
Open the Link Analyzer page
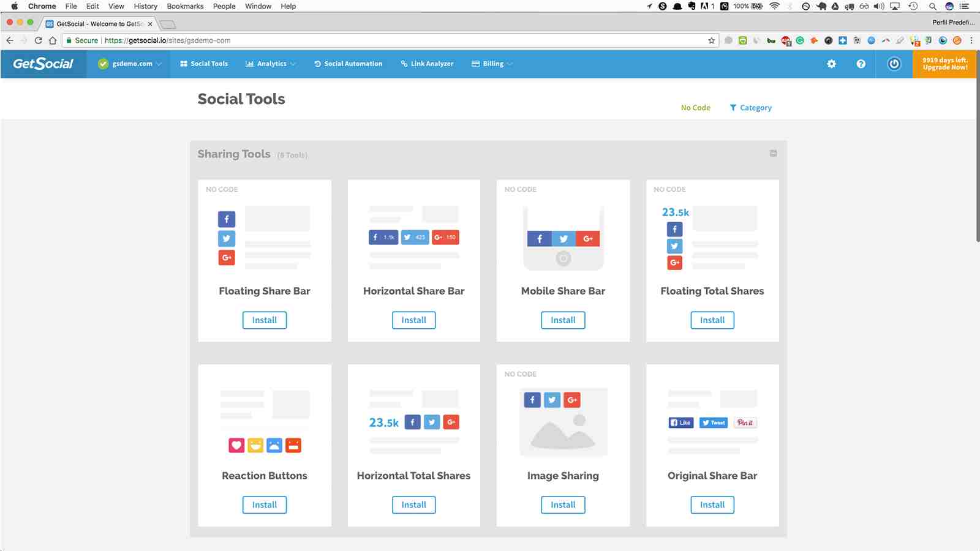point(427,64)
